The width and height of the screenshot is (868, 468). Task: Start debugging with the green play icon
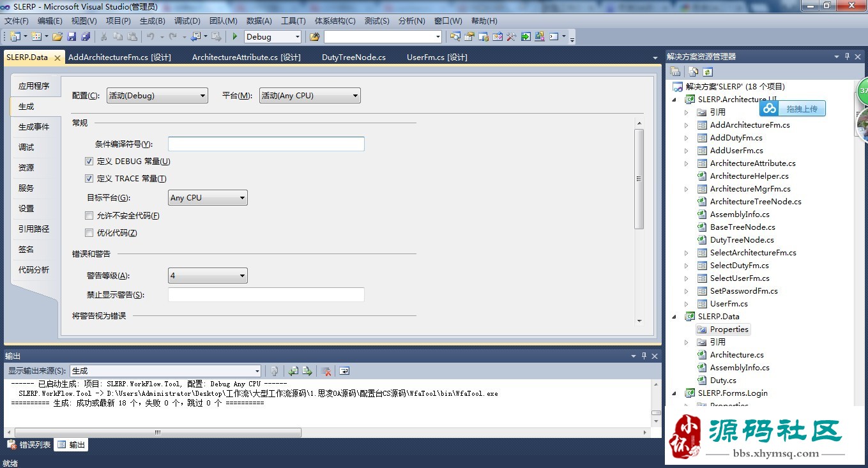pos(235,36)
